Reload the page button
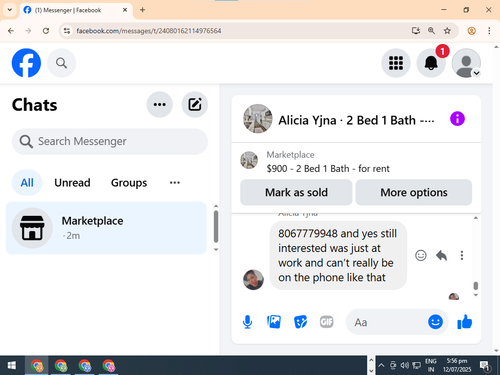 (x=46, y=31)
